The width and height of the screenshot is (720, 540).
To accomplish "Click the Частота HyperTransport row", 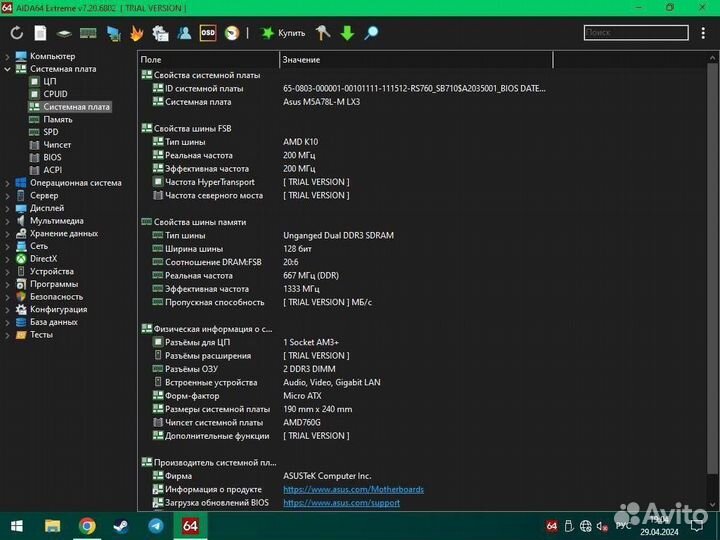I will (x=251, y=182).
